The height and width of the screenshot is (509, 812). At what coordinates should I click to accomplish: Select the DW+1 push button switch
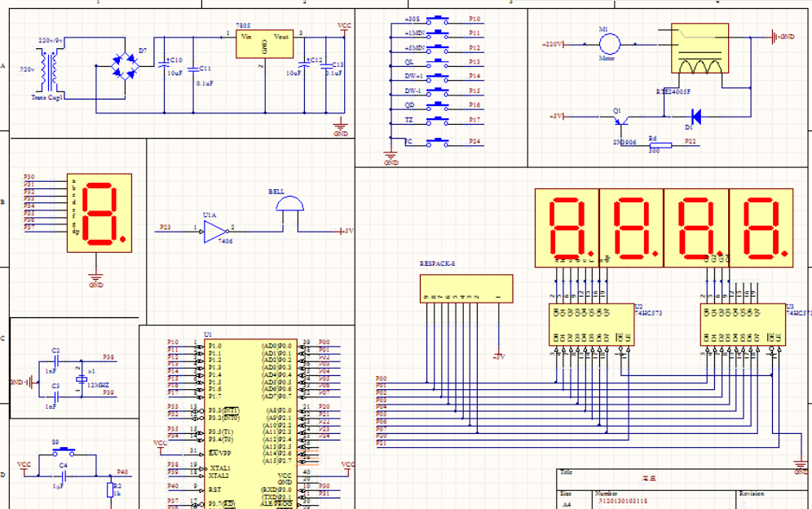click(438, 77)
